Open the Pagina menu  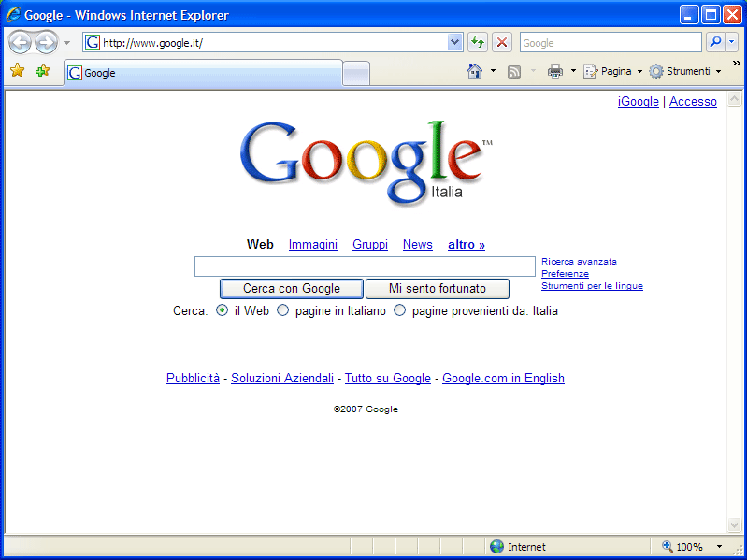[613, 71]
